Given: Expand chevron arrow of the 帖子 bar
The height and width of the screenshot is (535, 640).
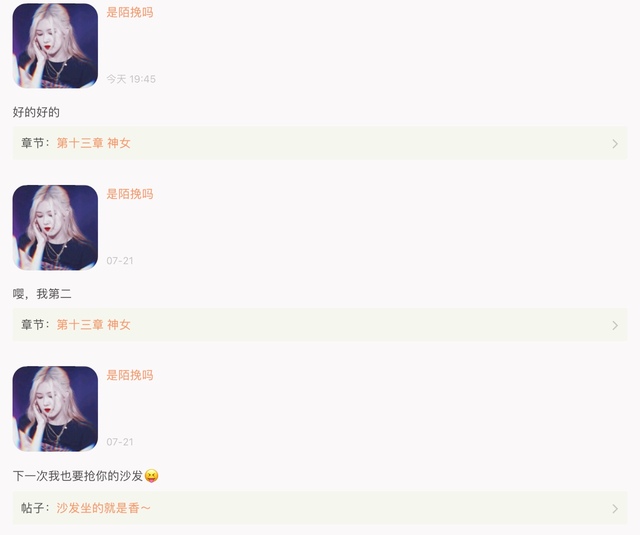Looking at the screenshot, I should pos(615,508).
